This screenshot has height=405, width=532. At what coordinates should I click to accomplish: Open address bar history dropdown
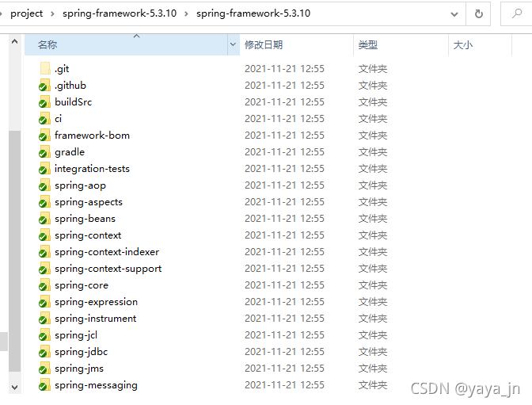(x=454, y=14)
